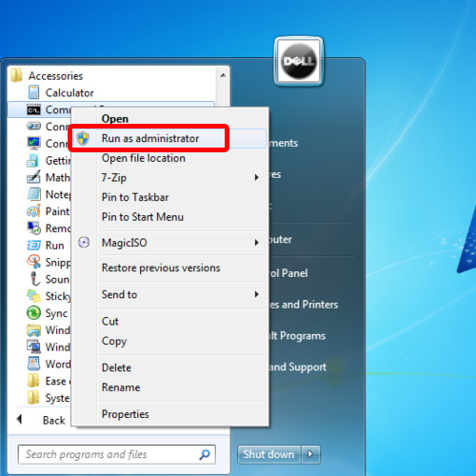Click the Run entry label
Image resolution: width=476 pixels, height=476 pixels.
[x=54, y=245]
